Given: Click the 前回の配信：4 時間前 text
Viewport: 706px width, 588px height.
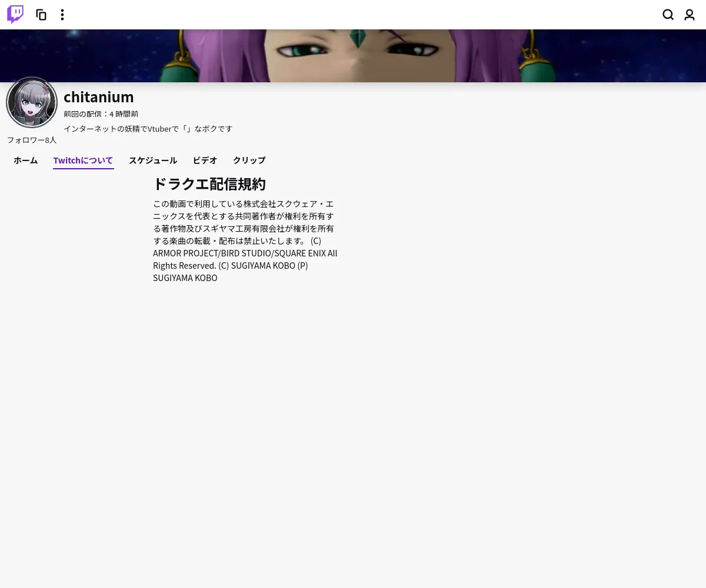Looking at the screenshot, I should pos(101,114).
